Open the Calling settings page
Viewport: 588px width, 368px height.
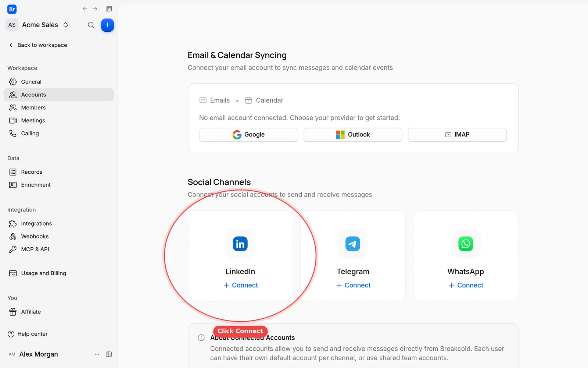[x=59, y=133]
